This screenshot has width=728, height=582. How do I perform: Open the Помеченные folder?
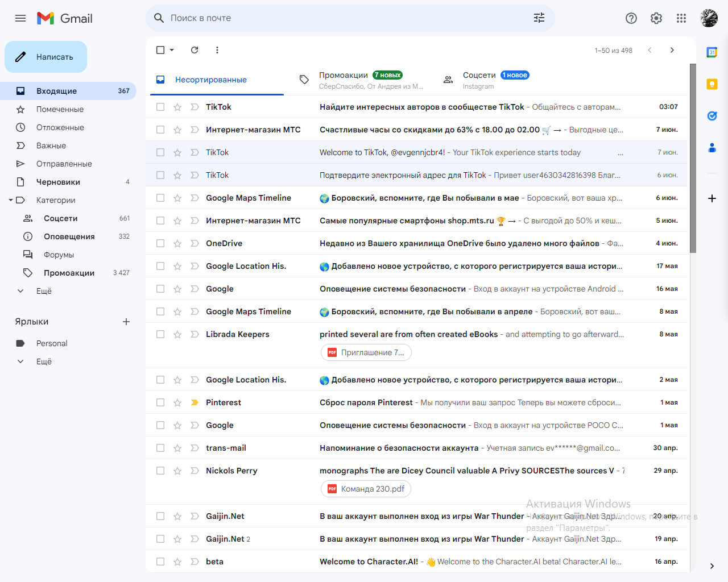click(x=68, y=109)
